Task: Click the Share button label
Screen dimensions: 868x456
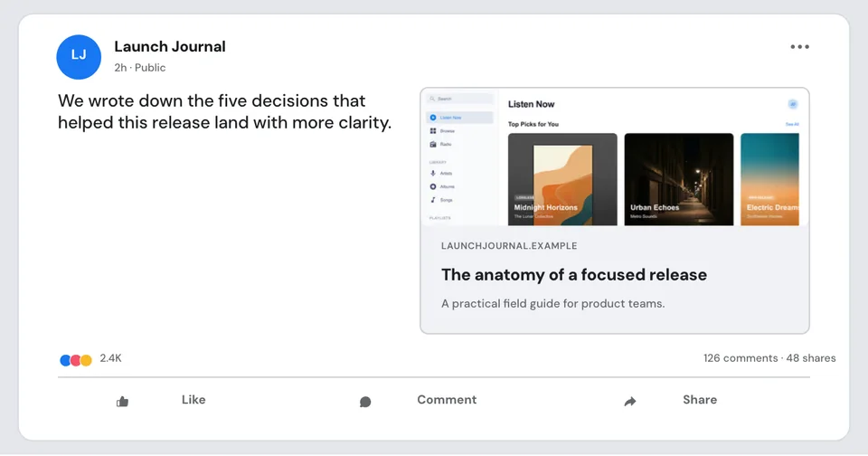Action: coord(700,400)
